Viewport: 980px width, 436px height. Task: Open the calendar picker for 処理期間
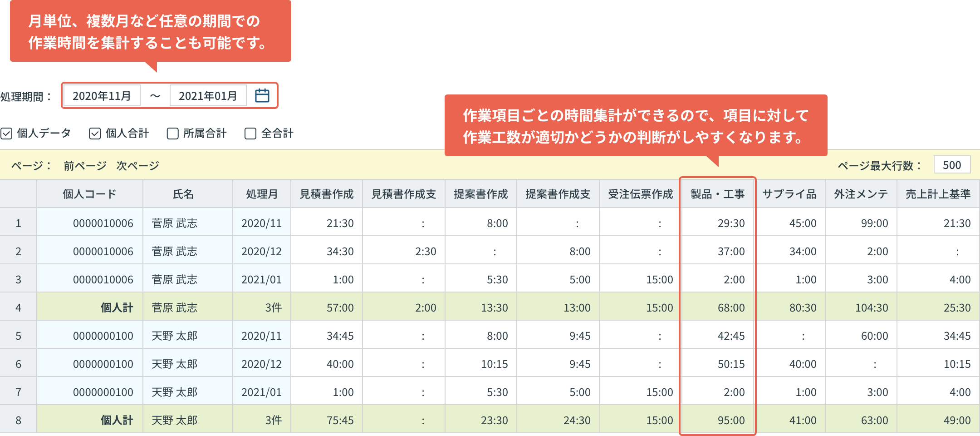(x=262, y=95)
